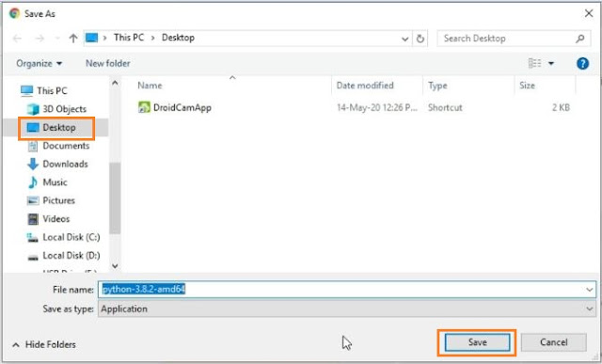The width and height of the screenshot is (602, 364).
Task: Select 'Desktop' in address breadcrumb
Action: 178,38
